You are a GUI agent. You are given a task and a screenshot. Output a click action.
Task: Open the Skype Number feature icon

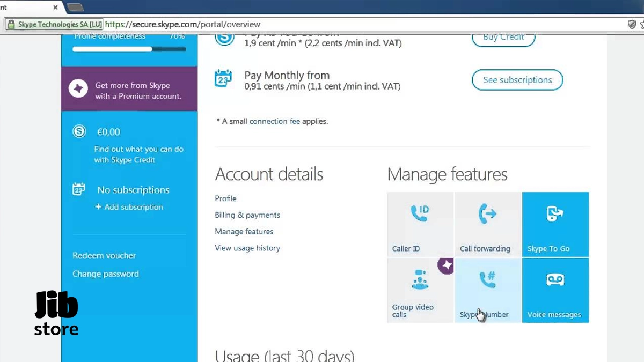(x=487, y=279)
